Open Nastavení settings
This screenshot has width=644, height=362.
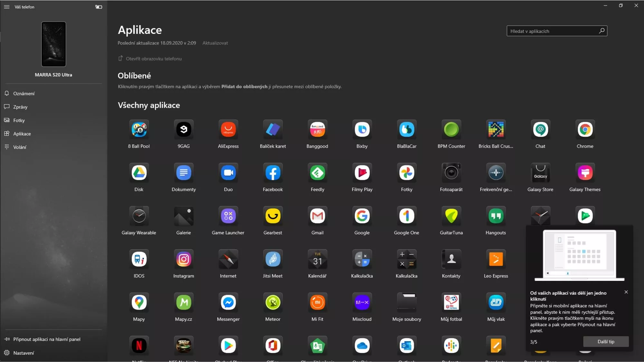[53, 353]
